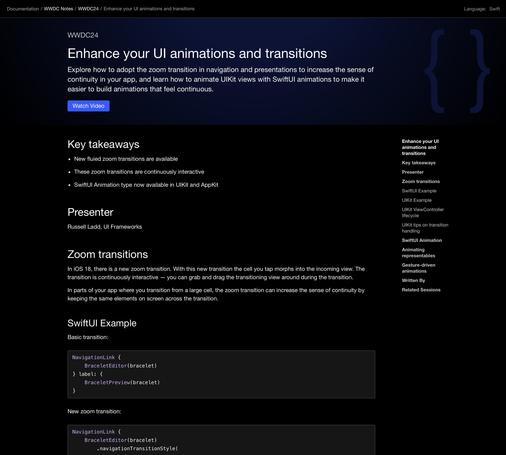Open the Swift language selector

494,9
